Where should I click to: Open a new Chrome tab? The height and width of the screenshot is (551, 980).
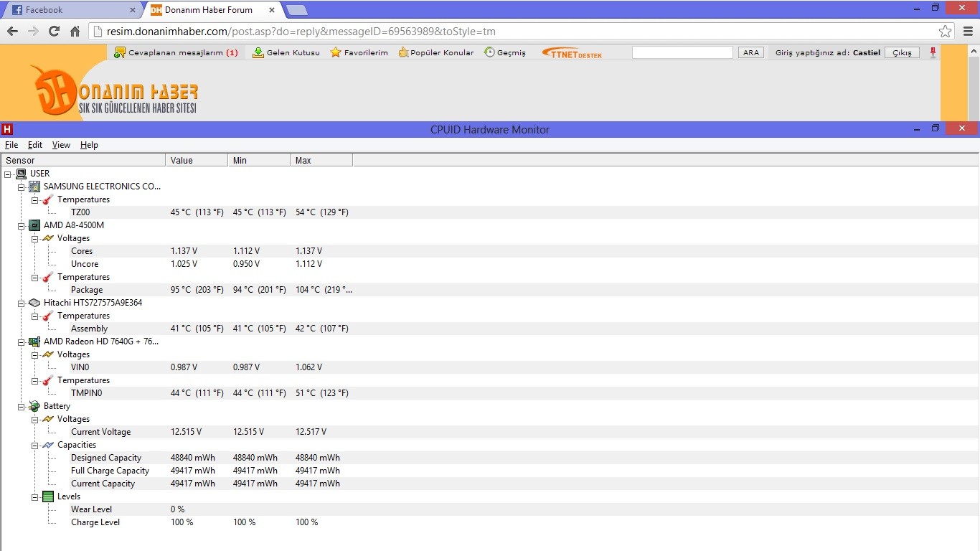click(296, 10)
